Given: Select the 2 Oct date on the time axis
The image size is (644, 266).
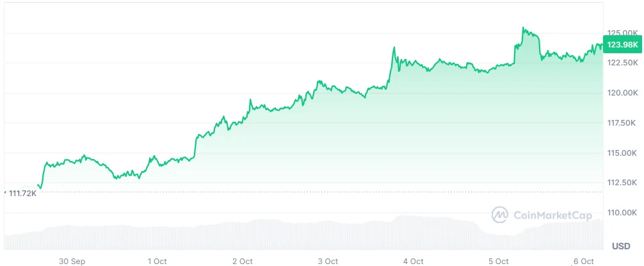Looking at the screenshot, I should pos(243,261).
